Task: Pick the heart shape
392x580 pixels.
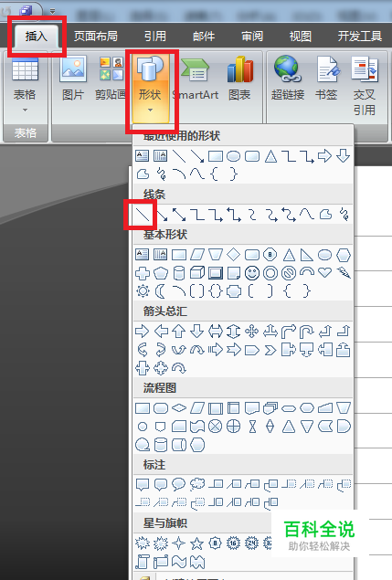Action: tap(325, 273)
